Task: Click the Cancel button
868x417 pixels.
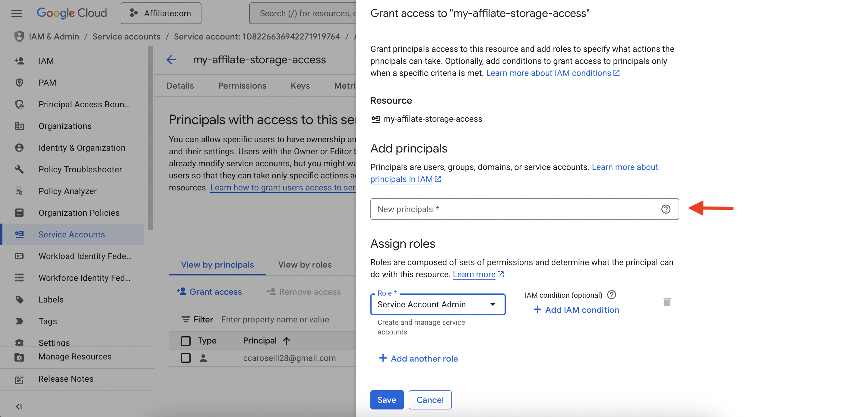Action: click(x=429, y=400)
